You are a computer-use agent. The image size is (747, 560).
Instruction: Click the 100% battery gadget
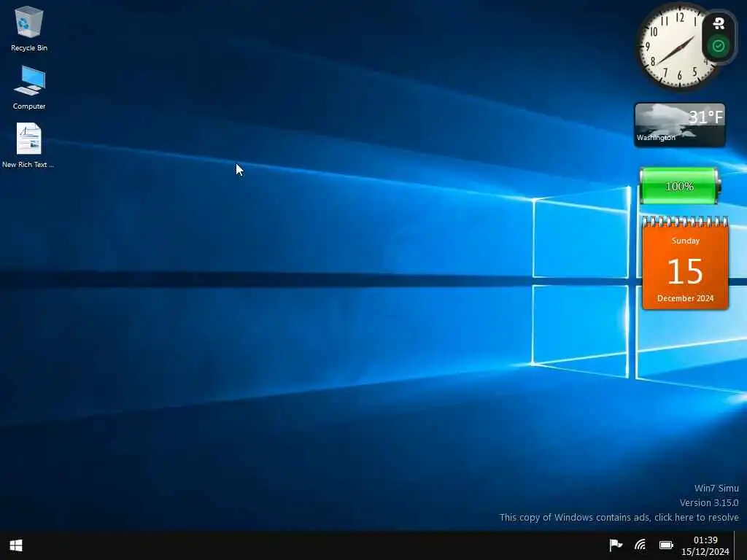(x=679, y=186)
